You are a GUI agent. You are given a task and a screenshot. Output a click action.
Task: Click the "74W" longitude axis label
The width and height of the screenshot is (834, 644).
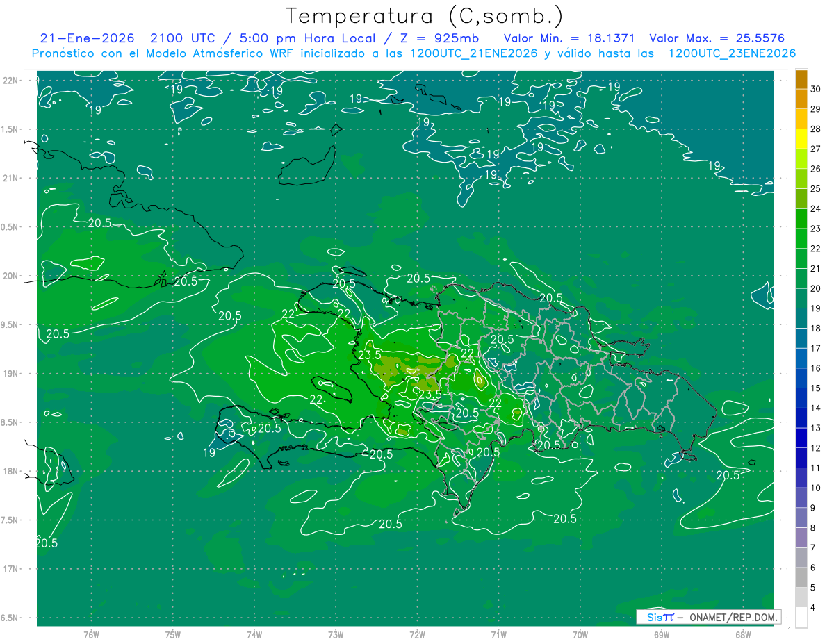pos(254,635)
